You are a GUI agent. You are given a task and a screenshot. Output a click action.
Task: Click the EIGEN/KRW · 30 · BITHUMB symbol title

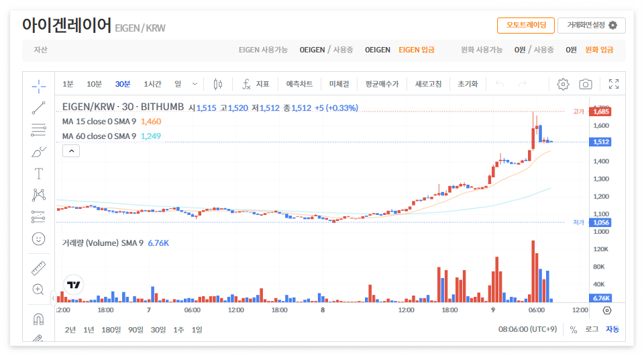123,107
